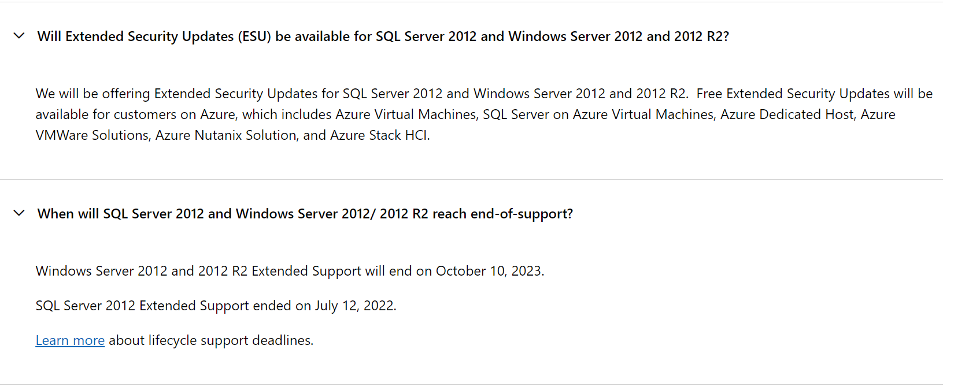Open the Learn more link
The height and width of the screenshot is (390, 980).
tap(70, 340)
